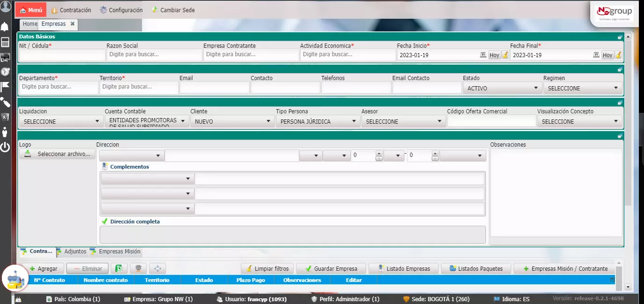
Task: Open the calculator icon in left sidebar
Action: (x=5, y=43)
